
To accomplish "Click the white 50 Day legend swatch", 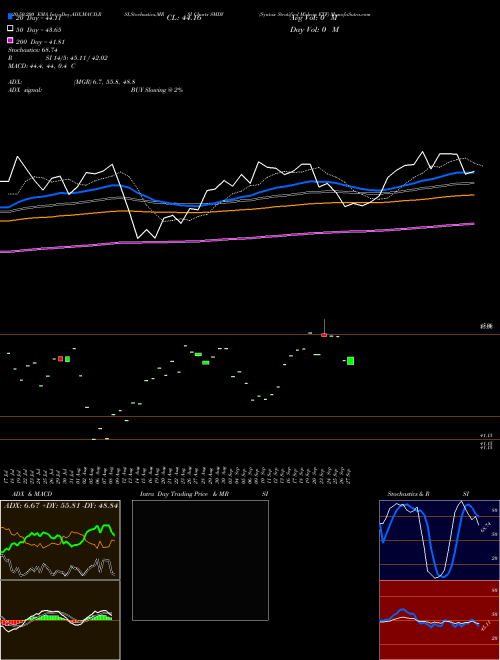I will coord(11,28).
